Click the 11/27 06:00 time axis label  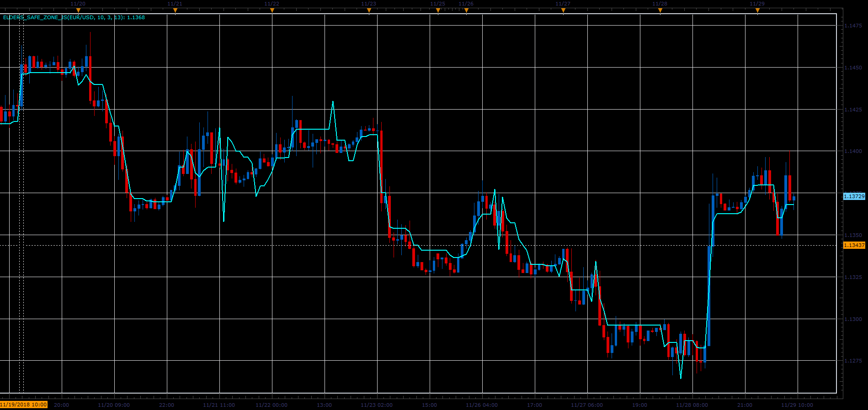pyautogui.click(x=587, y=405)
